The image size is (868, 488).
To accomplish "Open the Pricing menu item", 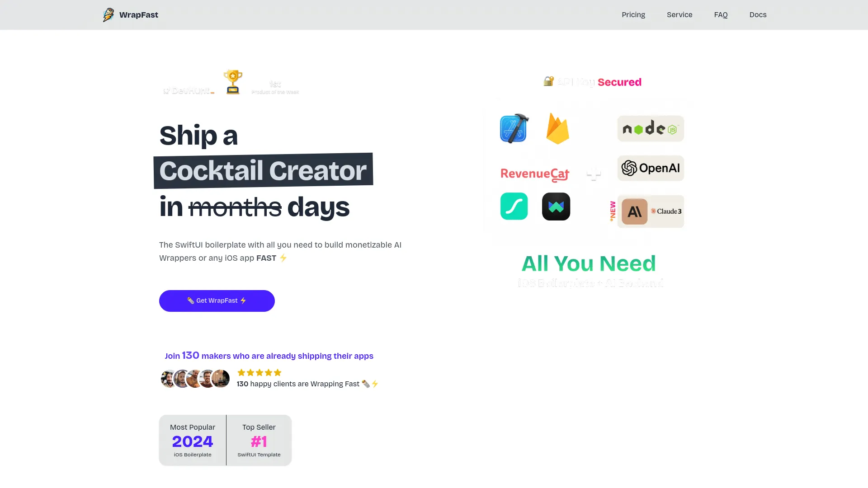I will tap(633, 15).
